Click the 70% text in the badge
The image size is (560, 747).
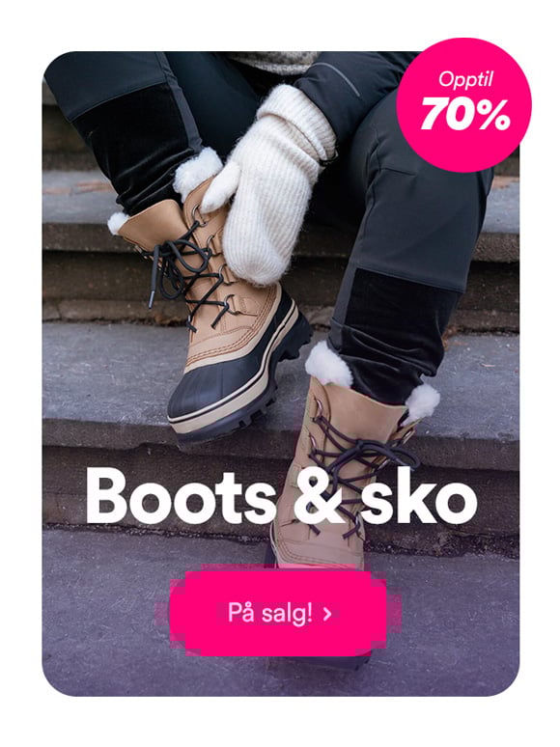click(x=465, y=115)
